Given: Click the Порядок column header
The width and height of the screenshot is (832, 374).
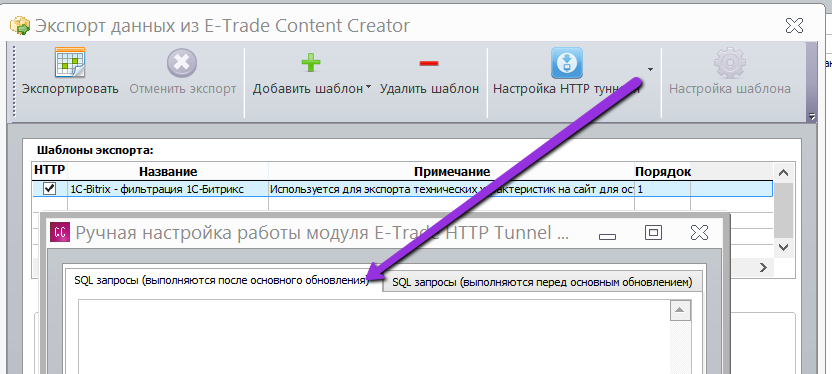Looking at the screenshot, I should coord(663,171).
